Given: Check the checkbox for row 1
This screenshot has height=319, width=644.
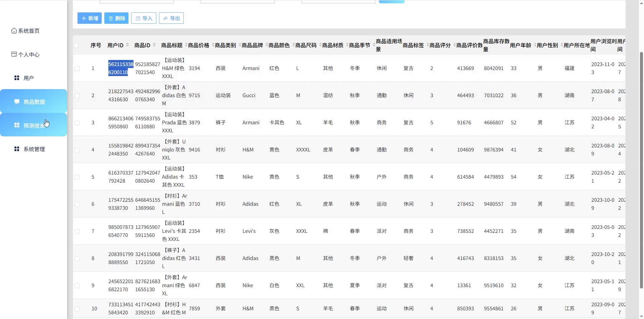Looking at the screenshot, I should tap(77, 68).
